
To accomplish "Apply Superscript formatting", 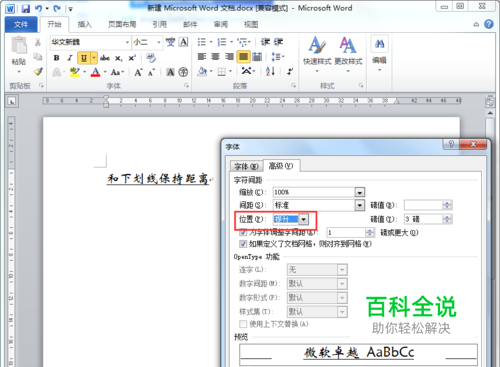I will [x=132, y=58].
